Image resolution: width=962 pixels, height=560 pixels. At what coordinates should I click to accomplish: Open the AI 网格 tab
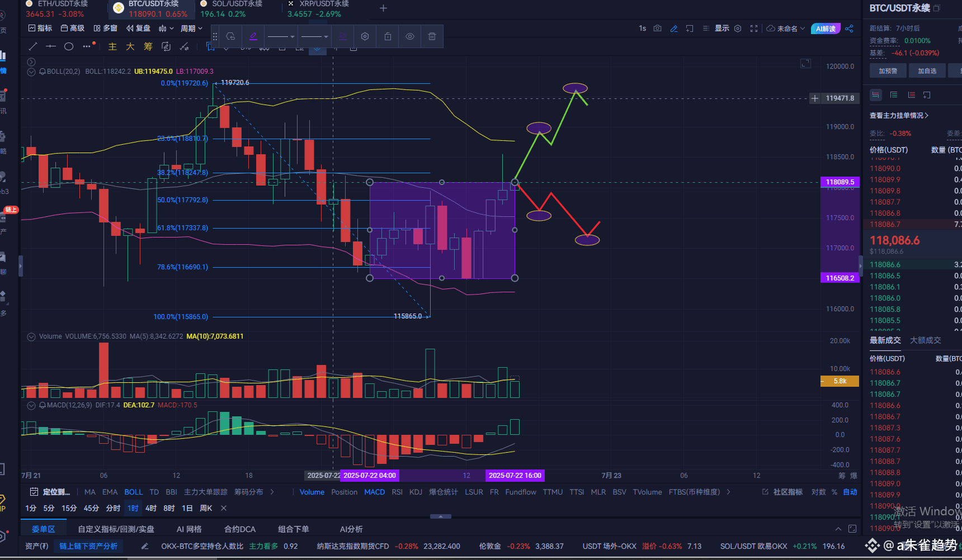click(189, 529)
